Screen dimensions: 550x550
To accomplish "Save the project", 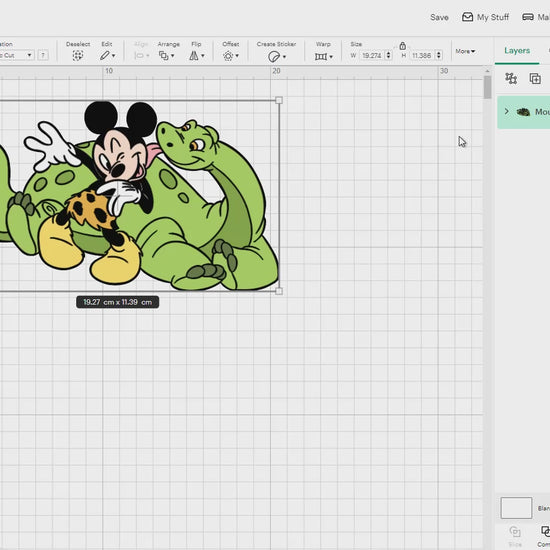I will click(439, 17).
